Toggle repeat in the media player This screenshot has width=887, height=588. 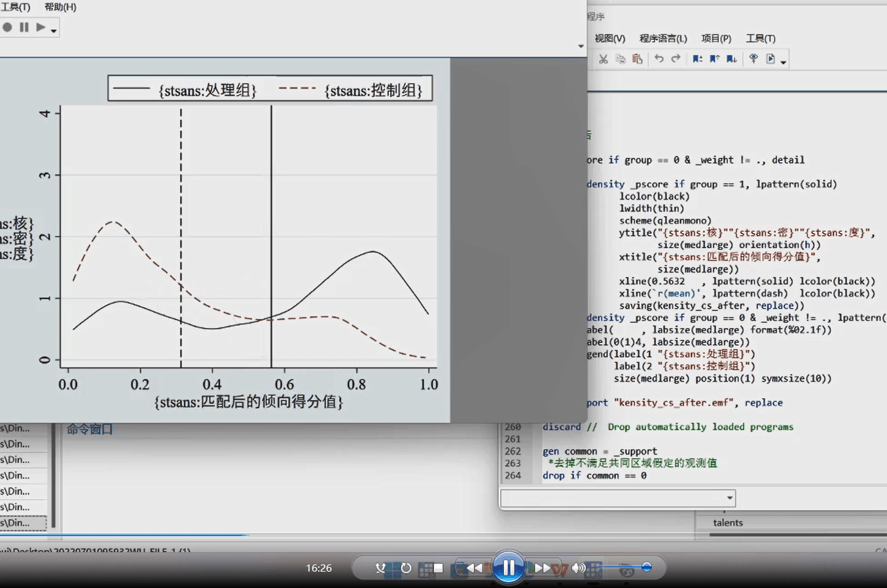point(406,568)
